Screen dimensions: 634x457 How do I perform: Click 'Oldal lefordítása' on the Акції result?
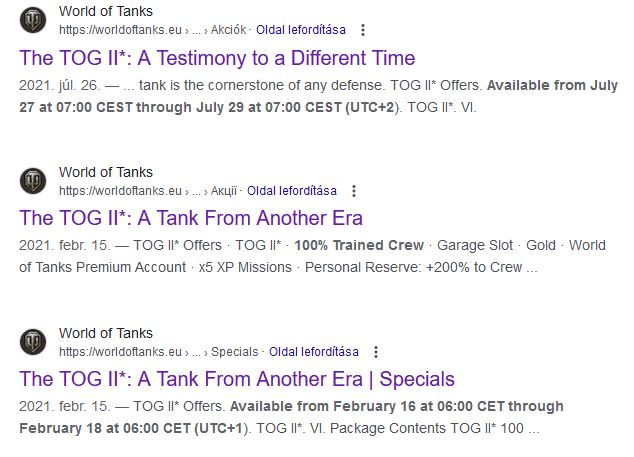click(x=292, y=191)
